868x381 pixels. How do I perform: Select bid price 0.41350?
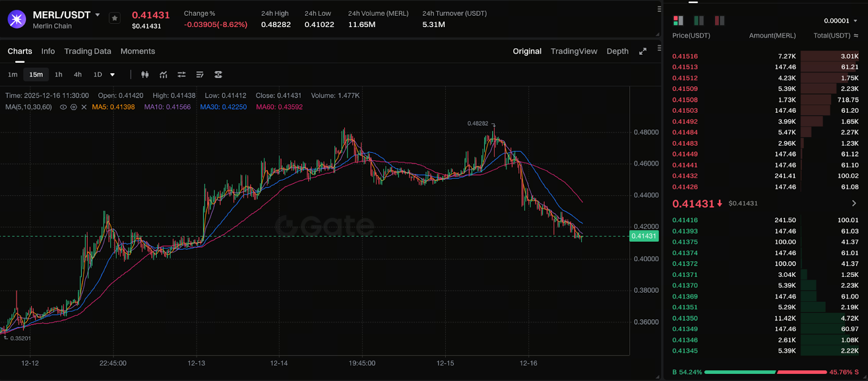[685, 319]
